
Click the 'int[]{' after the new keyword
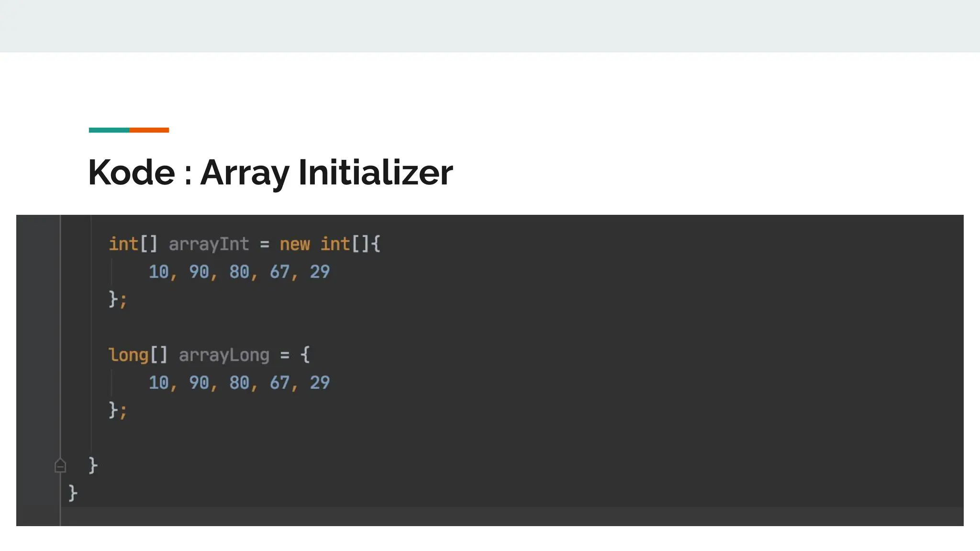350,244
